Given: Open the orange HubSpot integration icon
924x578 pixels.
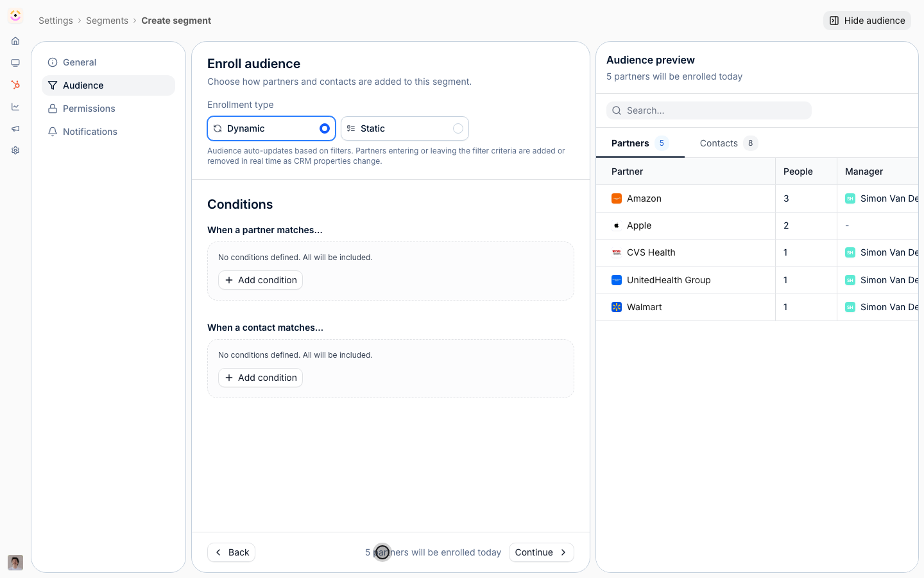Looking at the screenshot, I should coord(15,85).
